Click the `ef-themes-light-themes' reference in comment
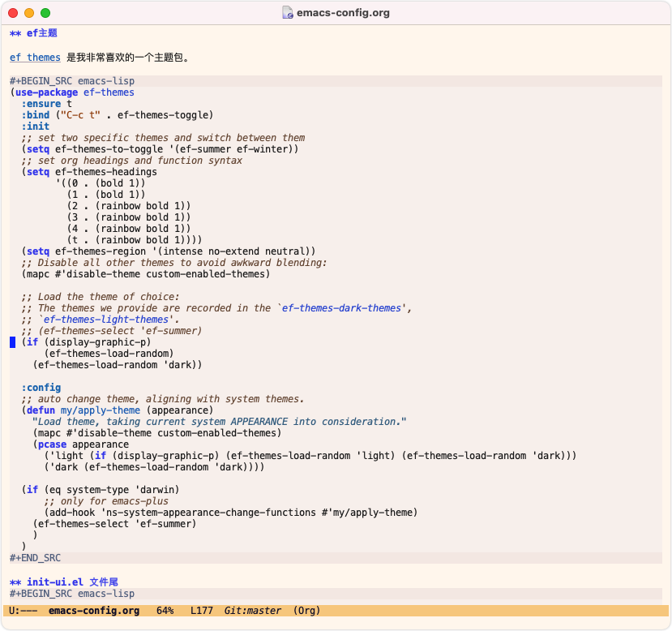The width and height of the screenshot is (672, 631). pyautogui.click(x=106, y=320)
